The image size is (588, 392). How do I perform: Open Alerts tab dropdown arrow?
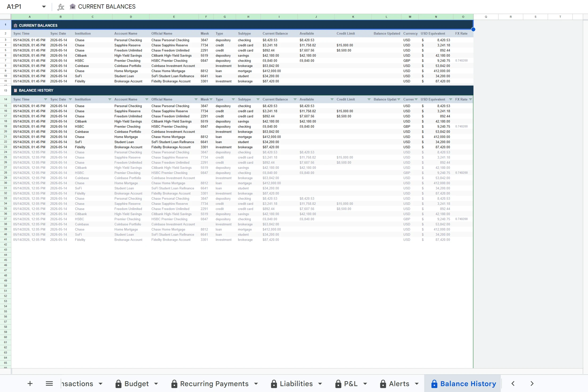(x=417, y=384)
